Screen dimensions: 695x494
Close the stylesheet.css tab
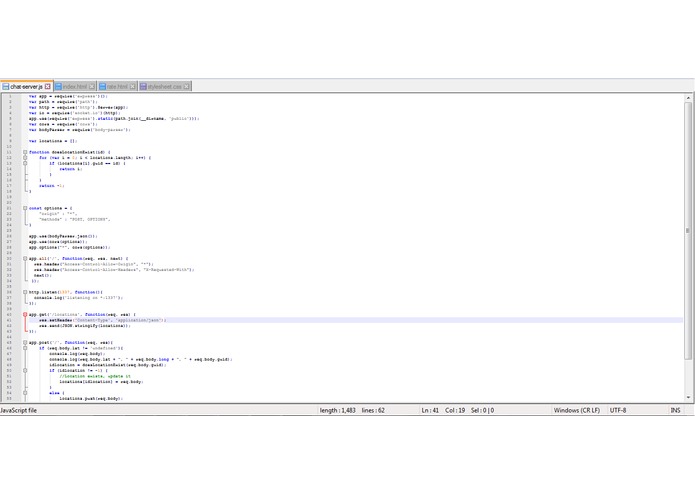pyautogui.click(x=186, y=86)
